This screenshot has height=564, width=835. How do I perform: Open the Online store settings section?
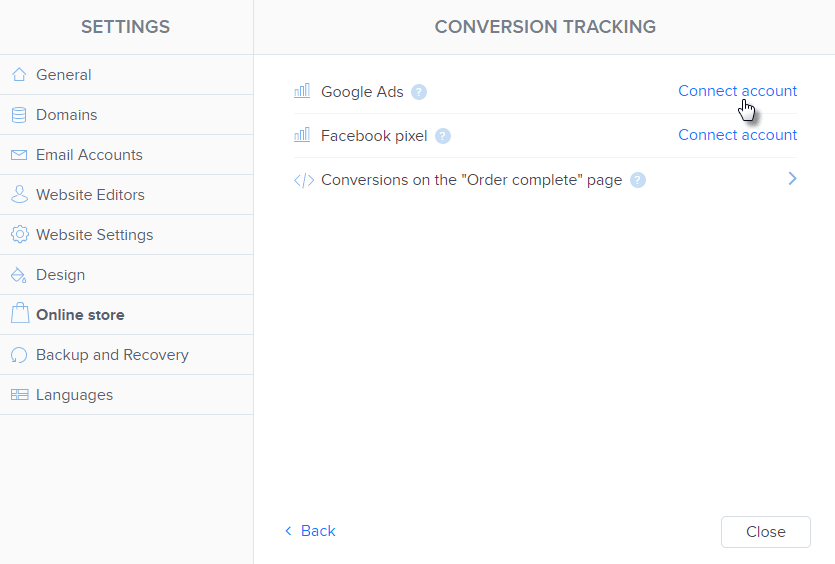(x=80, y=315)
